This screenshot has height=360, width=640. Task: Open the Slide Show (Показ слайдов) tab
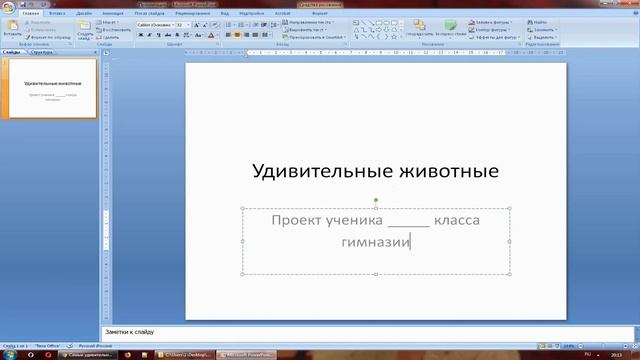coord(149,13)
